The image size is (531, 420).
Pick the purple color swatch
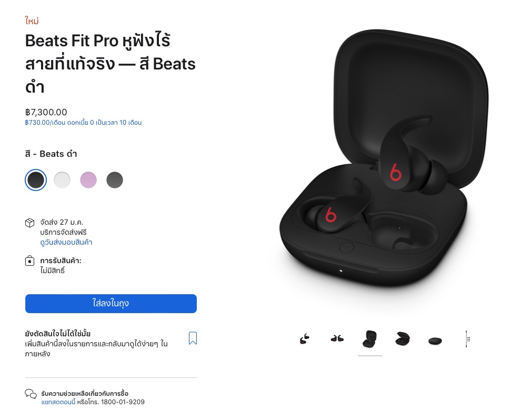(88, 180)
